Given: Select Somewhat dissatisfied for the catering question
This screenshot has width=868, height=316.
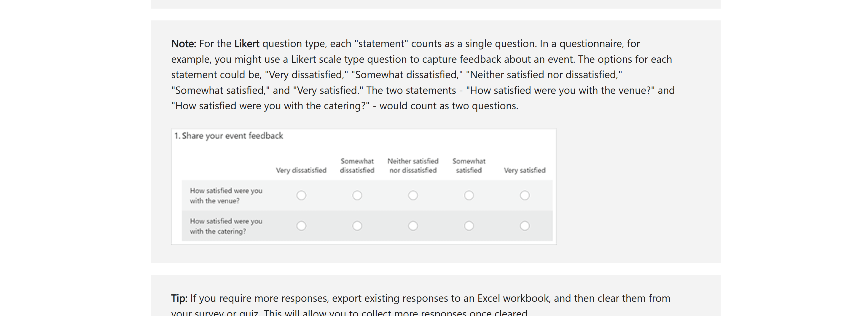Looking at the screenshot, I should 357,225.
